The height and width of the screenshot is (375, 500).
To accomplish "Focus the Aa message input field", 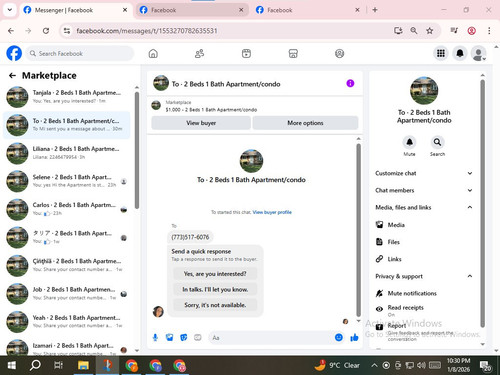I will coord(270,338).
